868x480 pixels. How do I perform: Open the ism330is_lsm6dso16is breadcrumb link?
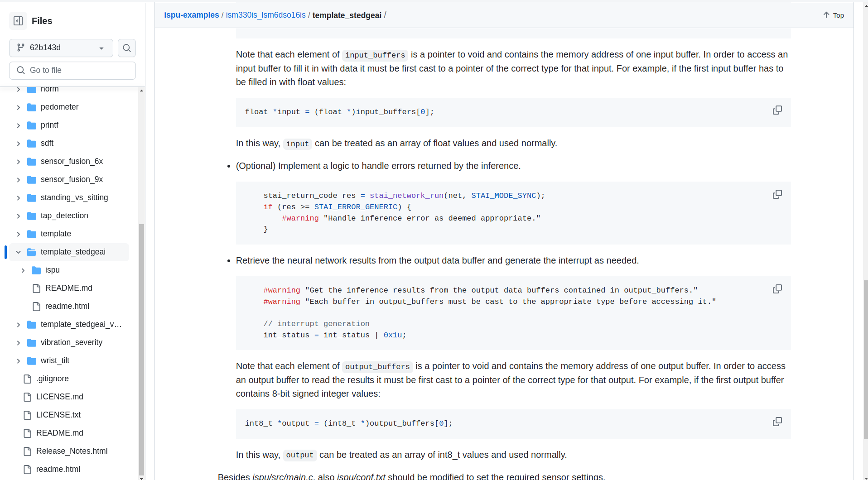[x=265, y=15]
